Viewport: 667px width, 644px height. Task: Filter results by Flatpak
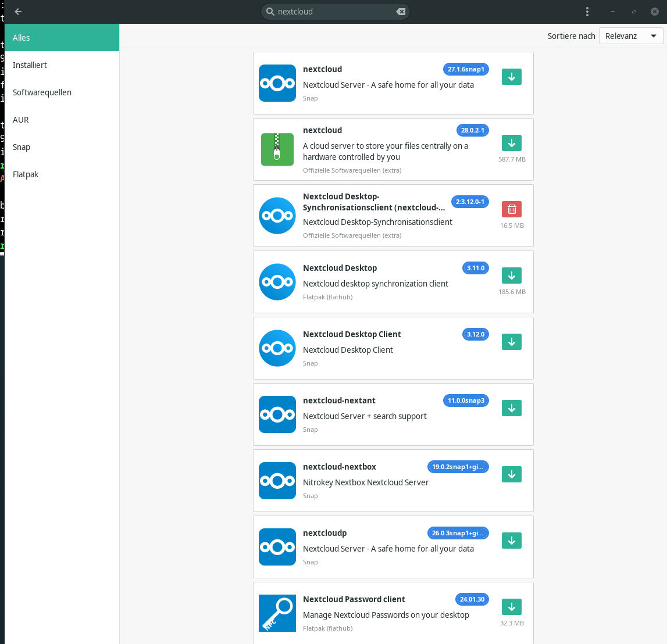pyautogui.click(x=62, y=174)
